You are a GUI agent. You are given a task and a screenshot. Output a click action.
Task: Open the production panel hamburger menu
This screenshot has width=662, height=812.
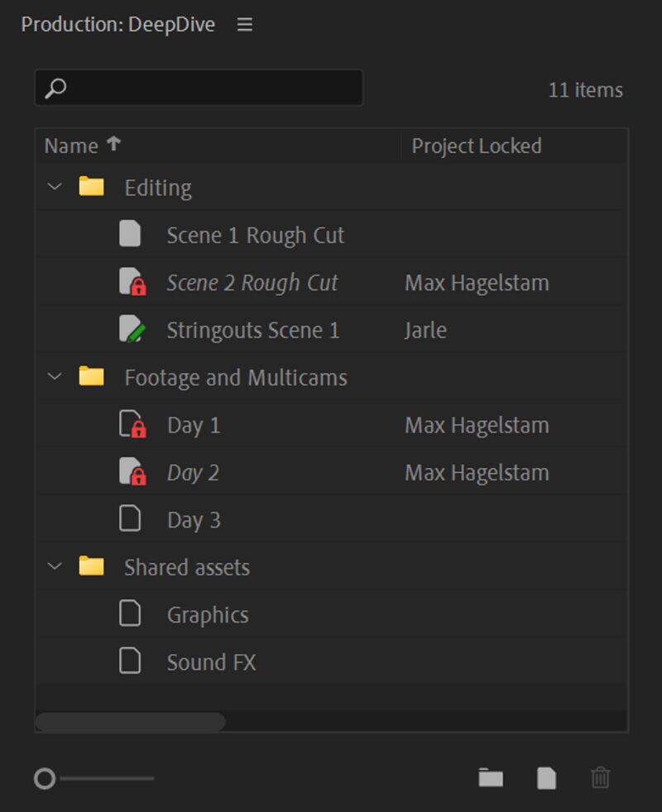pos(244,25)
